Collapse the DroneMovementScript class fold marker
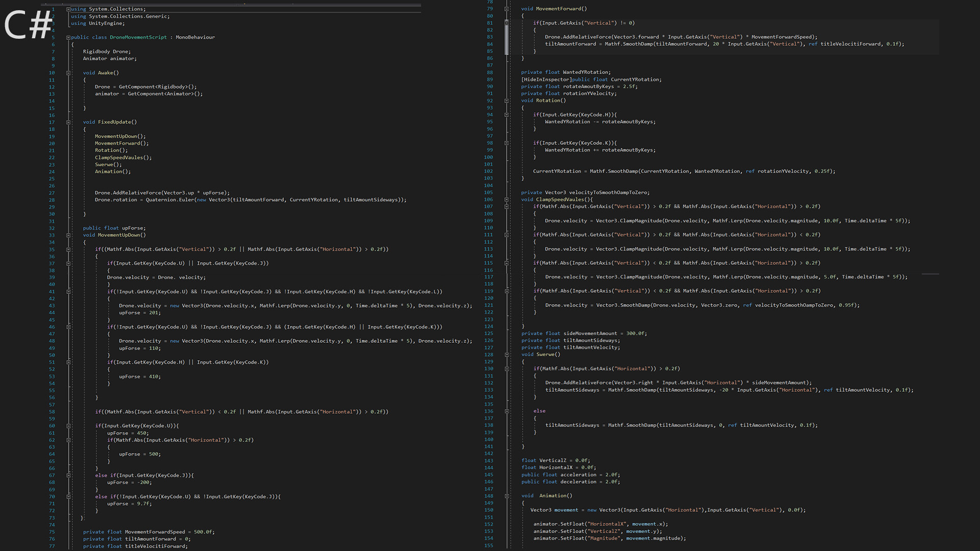 [68, 37]
